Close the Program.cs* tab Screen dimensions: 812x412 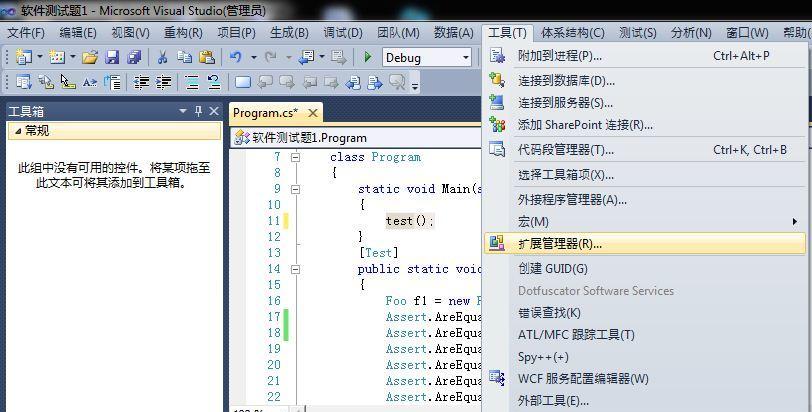click(x=312, y=113)
